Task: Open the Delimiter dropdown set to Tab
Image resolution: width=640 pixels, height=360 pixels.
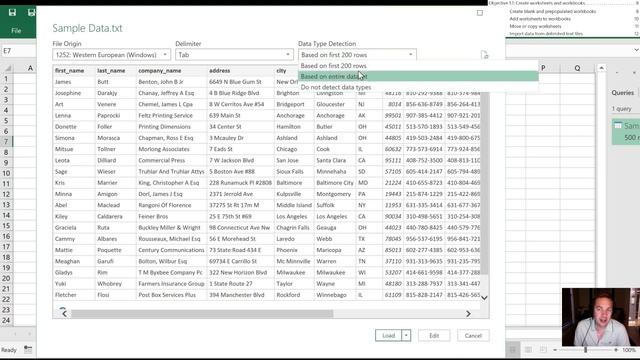Action: click(x=234, y=55)
